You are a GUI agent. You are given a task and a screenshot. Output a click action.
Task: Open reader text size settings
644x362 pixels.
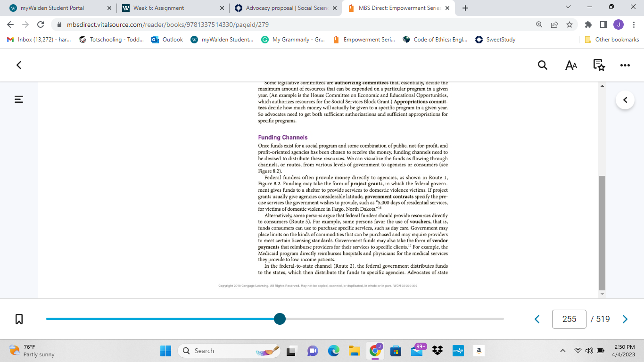tap(571, 65)
